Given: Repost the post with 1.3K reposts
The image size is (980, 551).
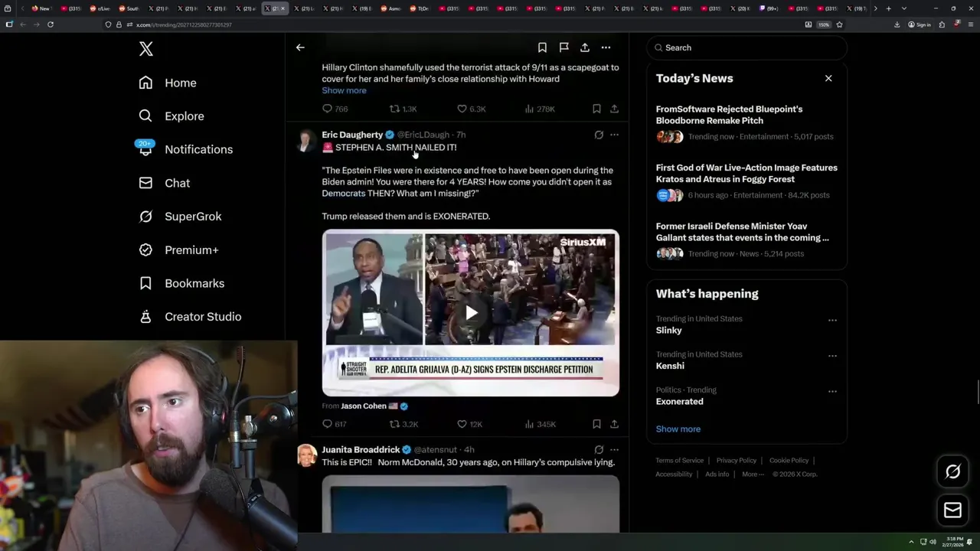Looking at the screenshot, I should 403,109.
